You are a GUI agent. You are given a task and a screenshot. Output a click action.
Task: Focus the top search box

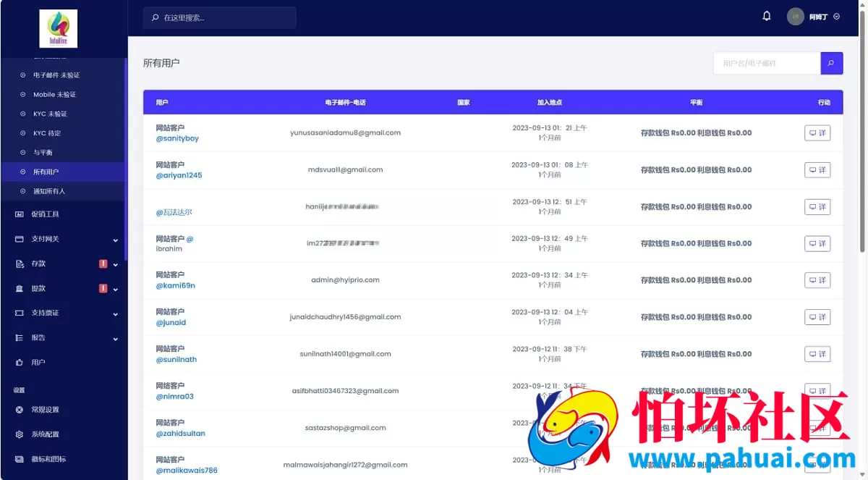219,17
